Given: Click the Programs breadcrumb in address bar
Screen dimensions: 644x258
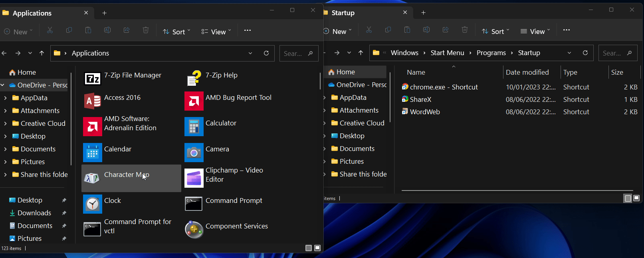Looking at the screenshot, I should (x=491, y=53).
